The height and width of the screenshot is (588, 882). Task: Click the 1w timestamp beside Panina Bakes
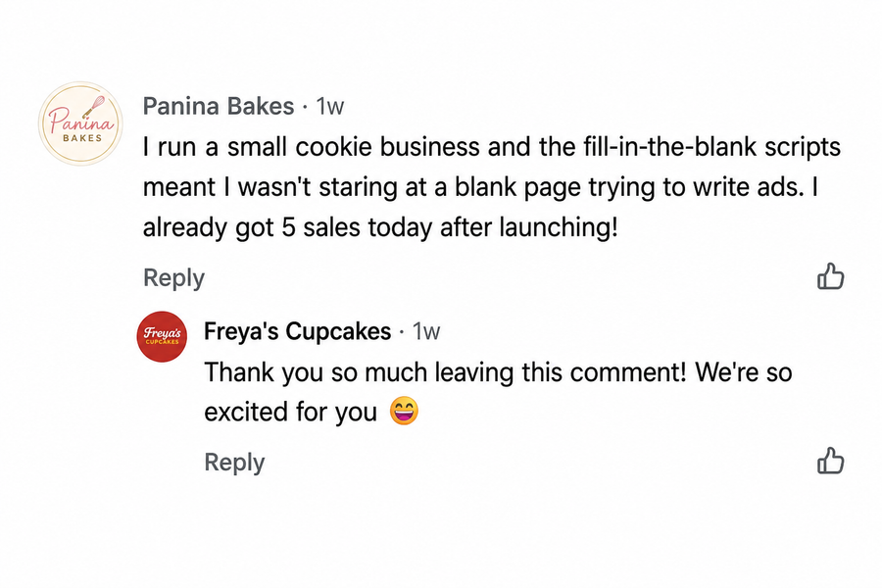click(329, 107)
